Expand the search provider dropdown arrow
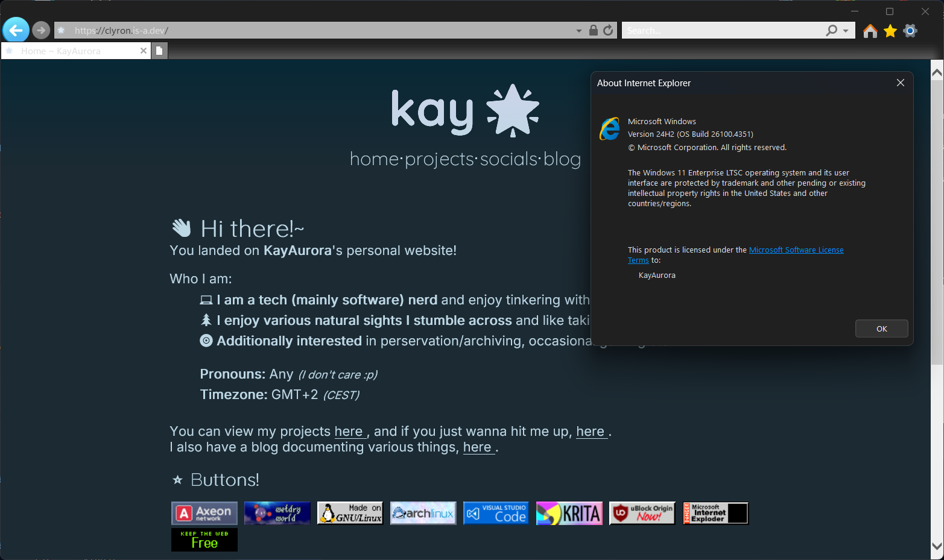Screen dimensions: 944x560 (846, 30)
